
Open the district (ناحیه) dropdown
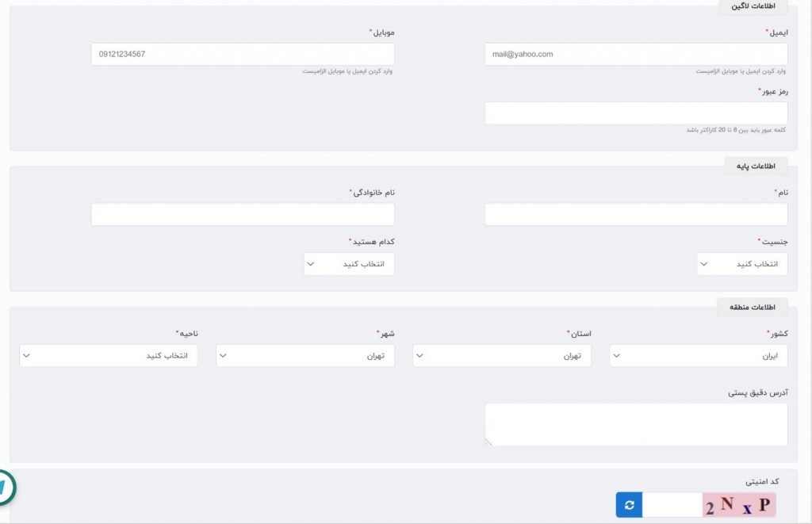[108, 356]
